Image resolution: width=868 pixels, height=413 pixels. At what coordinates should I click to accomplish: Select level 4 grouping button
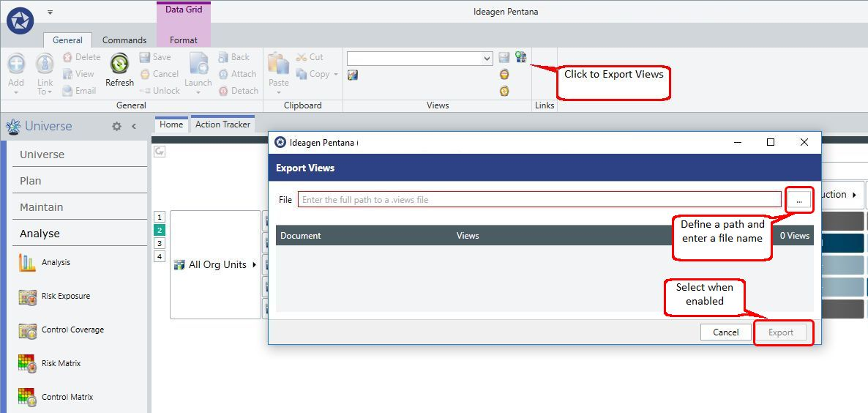[160, 256]
